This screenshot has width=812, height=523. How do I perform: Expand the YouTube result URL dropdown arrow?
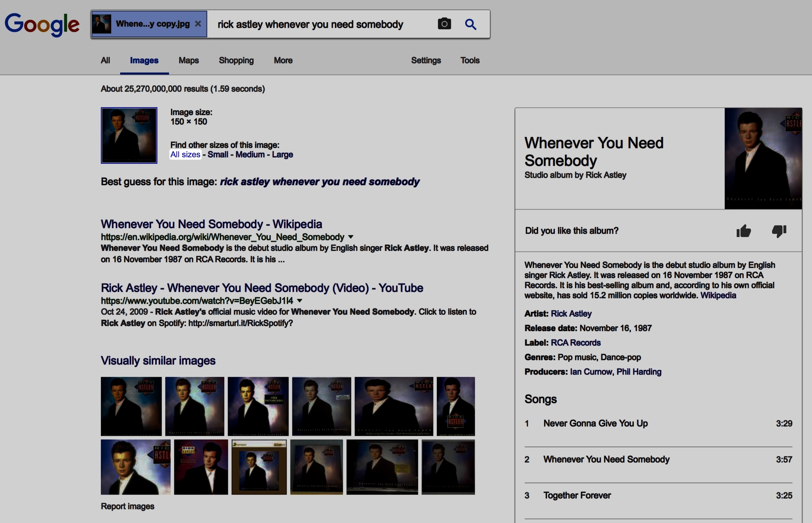299,301
